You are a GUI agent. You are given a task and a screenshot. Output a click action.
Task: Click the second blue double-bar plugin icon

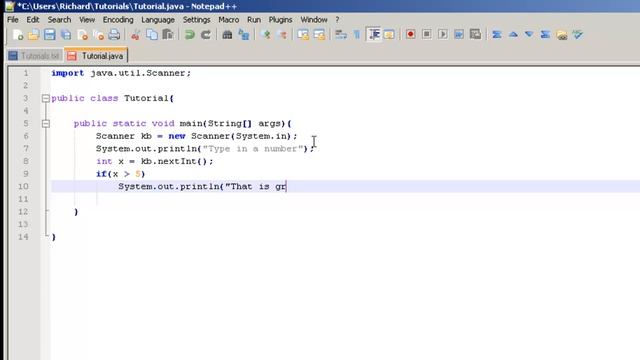545,35
